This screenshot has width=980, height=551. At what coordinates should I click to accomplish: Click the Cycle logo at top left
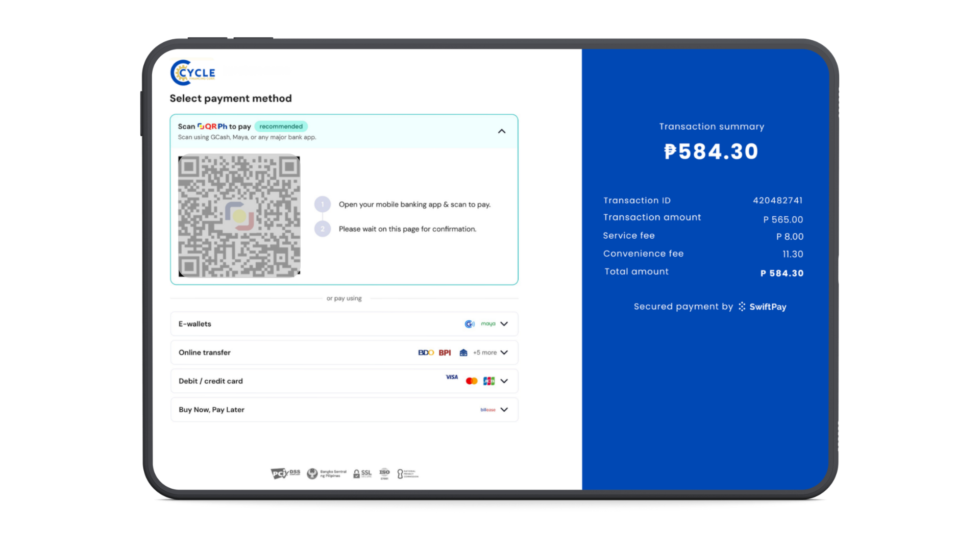coord(193,72)
